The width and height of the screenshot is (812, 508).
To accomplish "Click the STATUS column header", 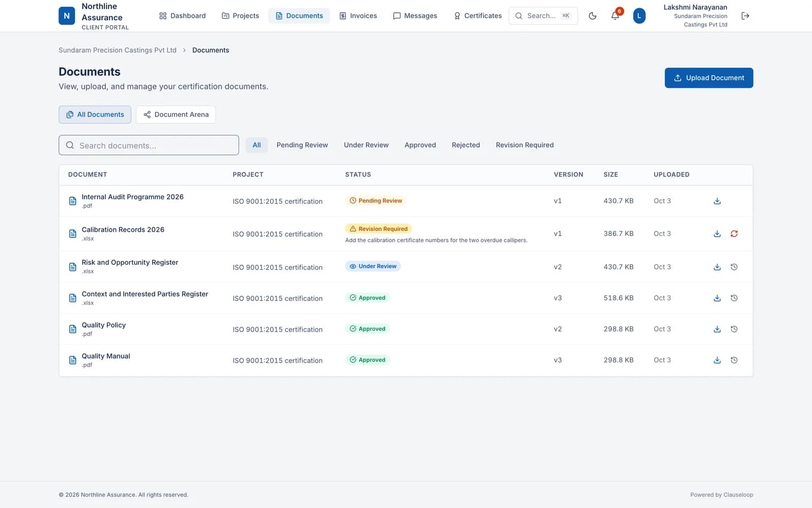I will point(358,174).
